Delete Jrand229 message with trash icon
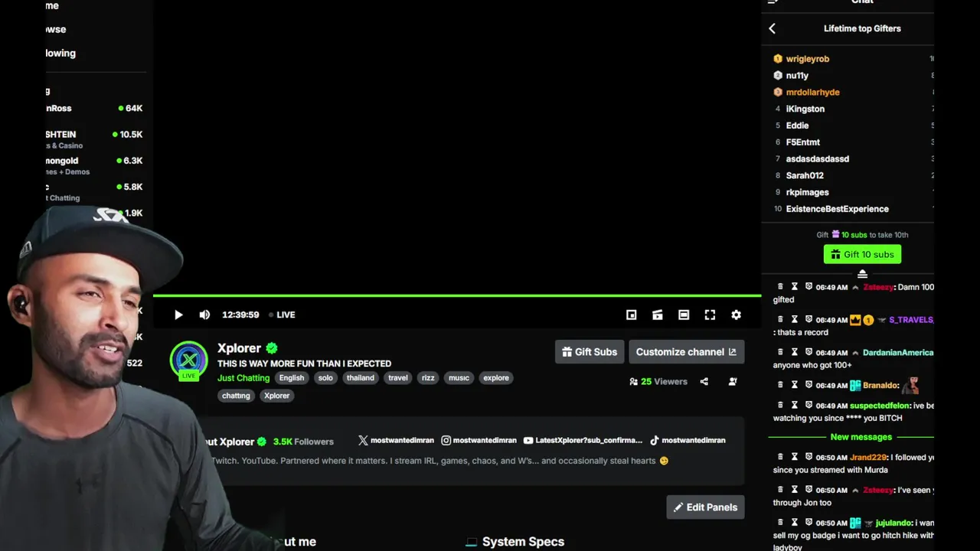The height and width of the screenshot is (551, 980). pos(780,457)
